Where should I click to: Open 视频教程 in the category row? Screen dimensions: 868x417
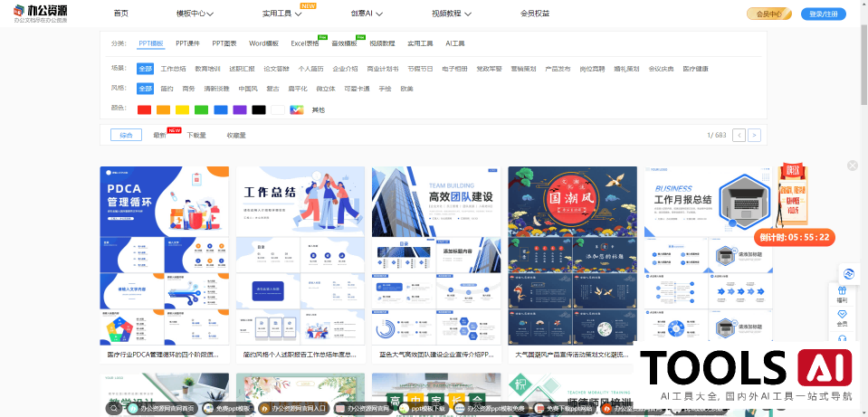pos(382,43)
